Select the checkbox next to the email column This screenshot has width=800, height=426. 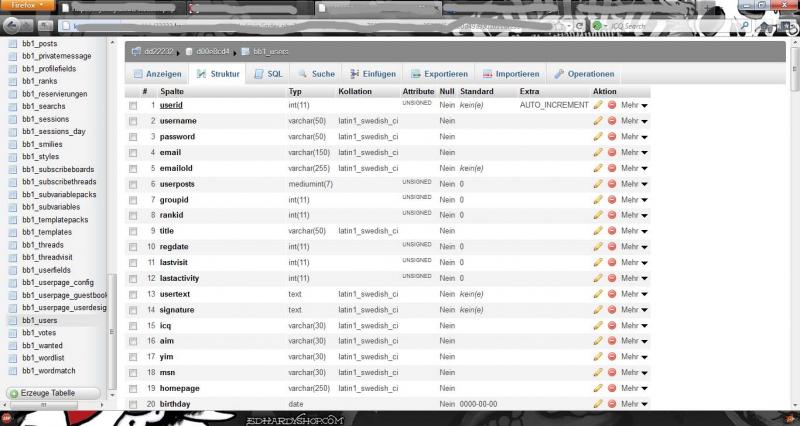click(133, 152)
